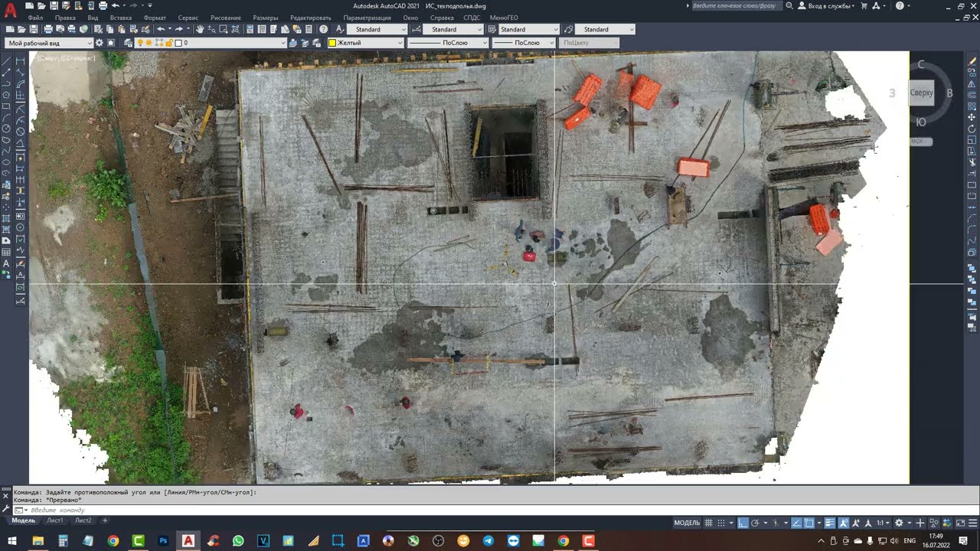The image size is (980, 551).
Task: Open the Мой рабочий вид workspace dropdown
Action: point(50,43)
